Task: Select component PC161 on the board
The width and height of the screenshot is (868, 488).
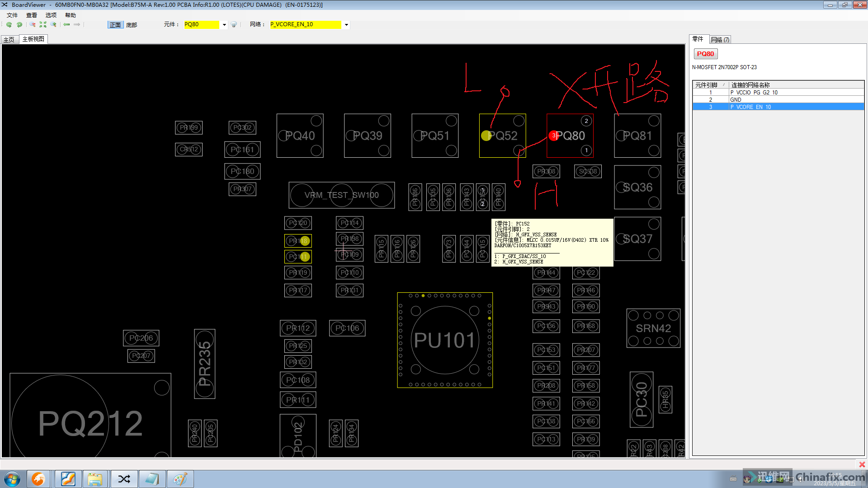Action: pyautogui.click(x=242, y=150)
